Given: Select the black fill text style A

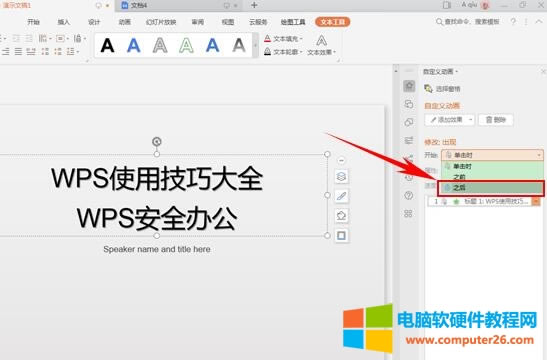Looking at the screenshot, I should pos(107,45).
